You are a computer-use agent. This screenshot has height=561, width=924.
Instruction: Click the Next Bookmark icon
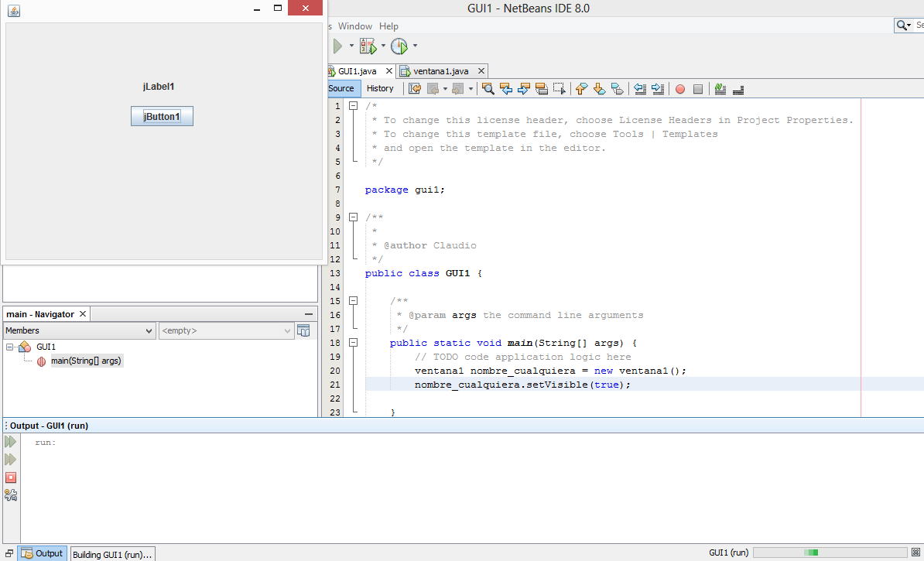[599, 88]
